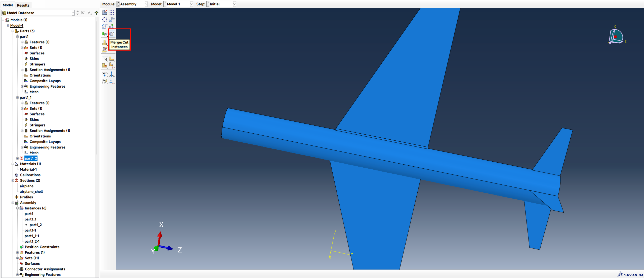Click the Create Datum Point (XYZ) icon
644x278 pixels.
coord(104,74)
